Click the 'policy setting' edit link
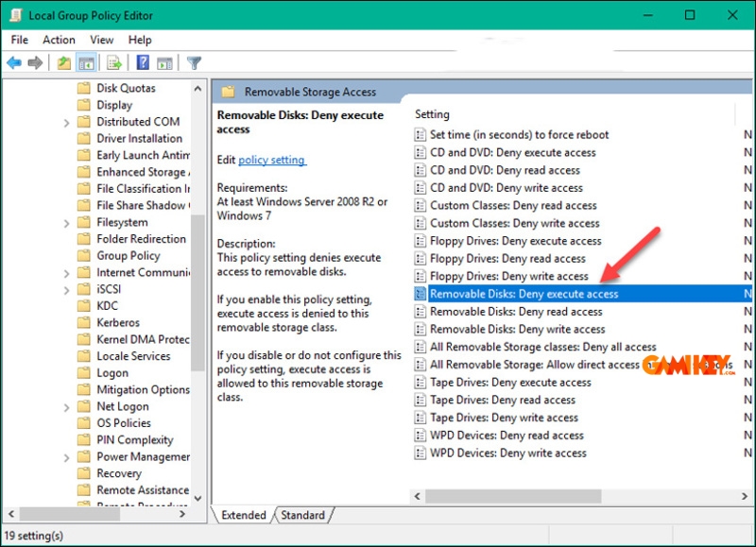756x547 pixels. (271, 160)
